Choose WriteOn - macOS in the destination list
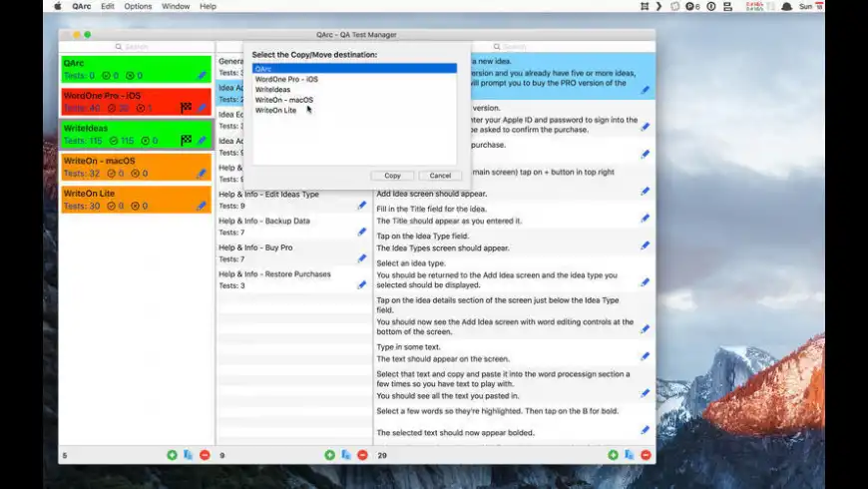The width and height of the screenshot is (868, 489). (354, 100)
